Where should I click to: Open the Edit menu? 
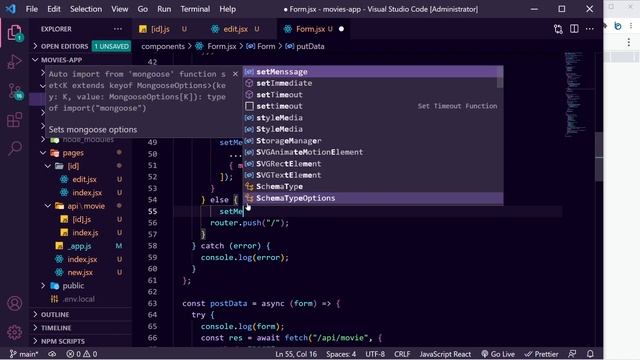(x=53, y=9)
